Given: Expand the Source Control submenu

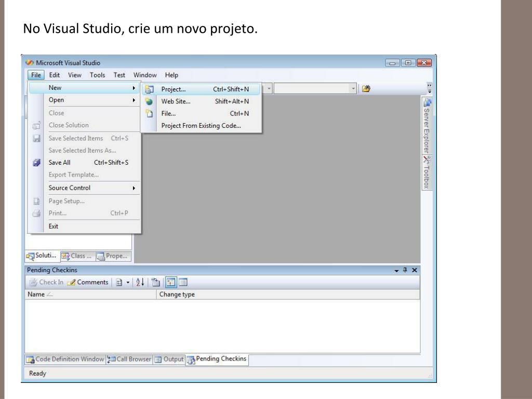Looking at the screenshot, I should coord(84,188).
